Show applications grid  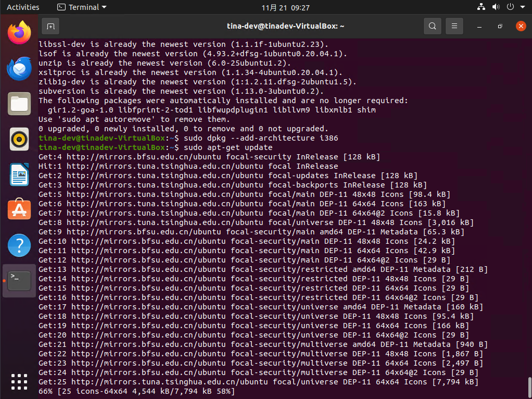(x=19, y=381)
